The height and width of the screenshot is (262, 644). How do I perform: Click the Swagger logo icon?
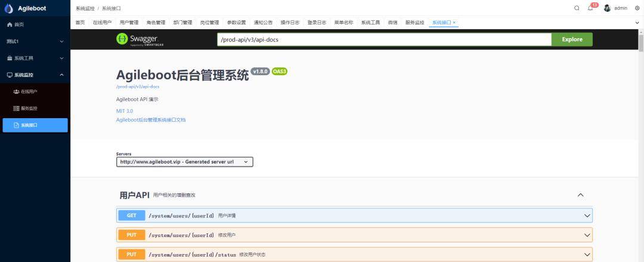click(x=122, y=39)
